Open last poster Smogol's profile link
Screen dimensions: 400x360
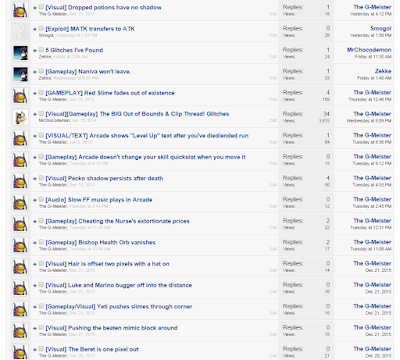click(x=381, y=29)
